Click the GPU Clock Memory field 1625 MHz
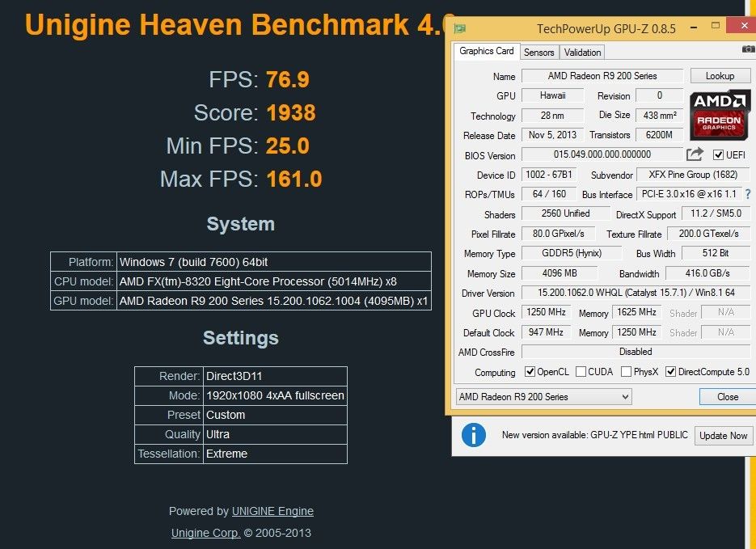Image resolution: width=756 pixels, height=549 pixels. [x=636, y=312]
